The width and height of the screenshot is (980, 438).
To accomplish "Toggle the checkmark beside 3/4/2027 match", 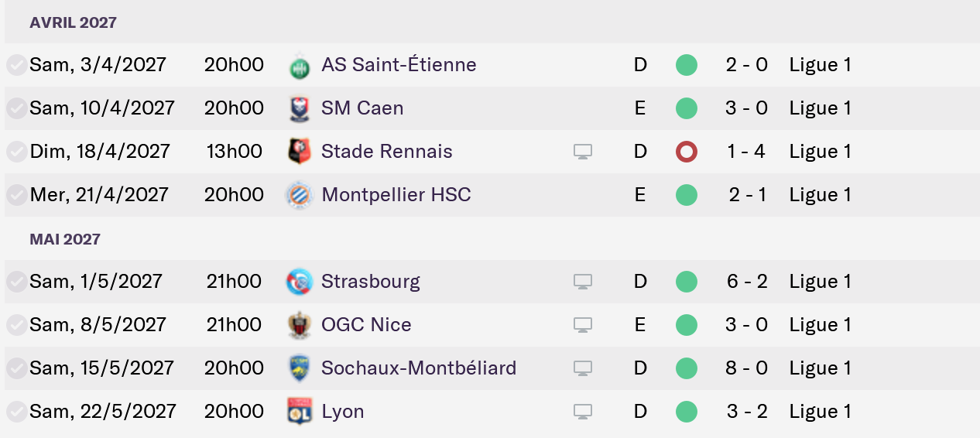I will click(x=16, y=65).
